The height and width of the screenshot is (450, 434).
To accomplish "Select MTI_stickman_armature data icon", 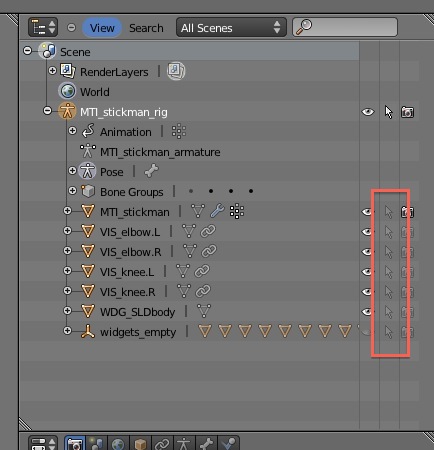I will point(88,151).
